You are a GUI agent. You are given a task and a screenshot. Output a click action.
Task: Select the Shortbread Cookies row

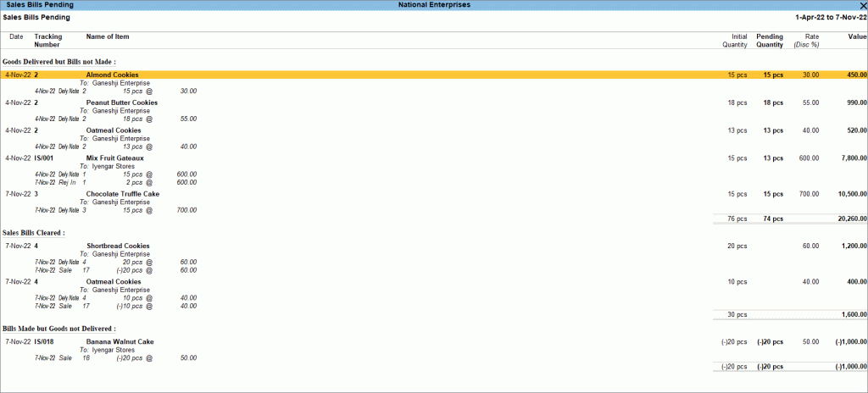click(434, 246)
